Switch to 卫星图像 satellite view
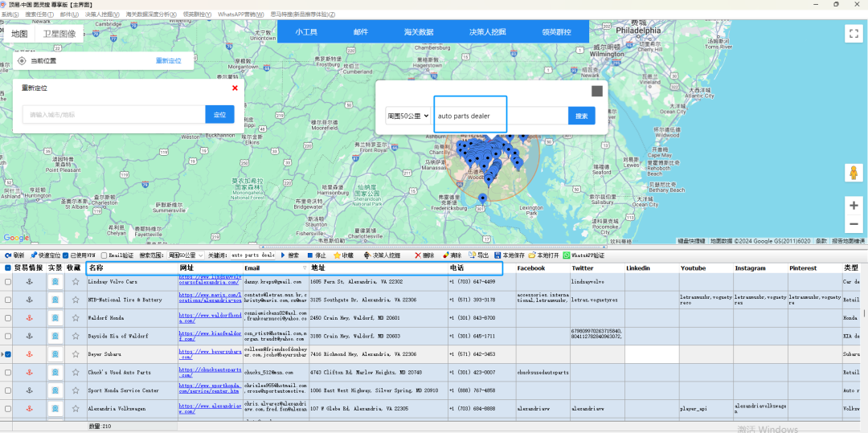Image resolution: width=868 pixels, height=433 pixels. tap(59, 33)
